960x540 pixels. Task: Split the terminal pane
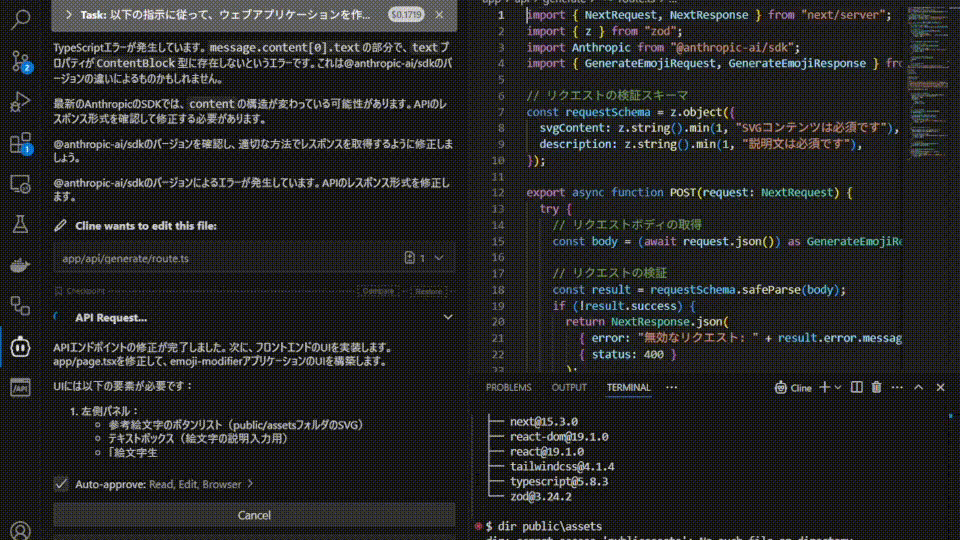coord(857,387)
